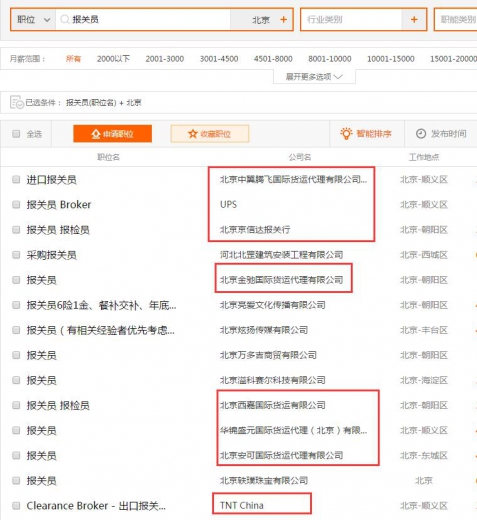
Task: Click the upload icon on 申请职位
Action: [x=96, y=134]
